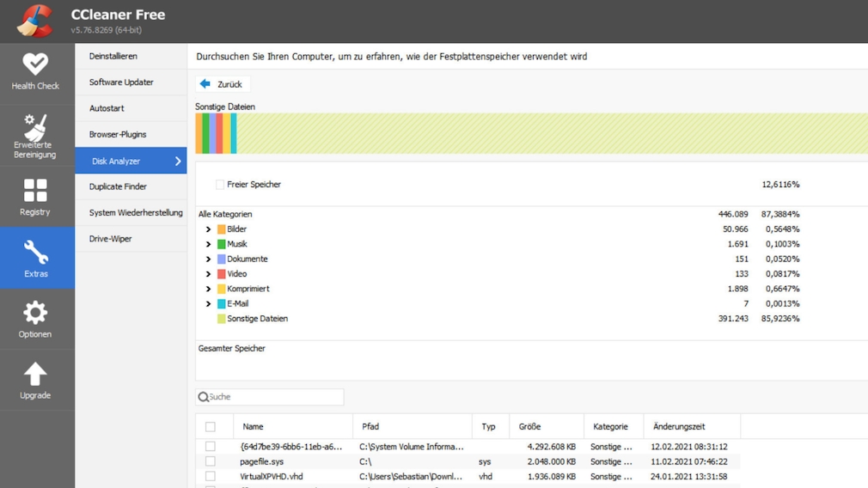Expand the Dokumente category
Screen dimensions: 868x488
pyautogui.click(x=208, y=259)
